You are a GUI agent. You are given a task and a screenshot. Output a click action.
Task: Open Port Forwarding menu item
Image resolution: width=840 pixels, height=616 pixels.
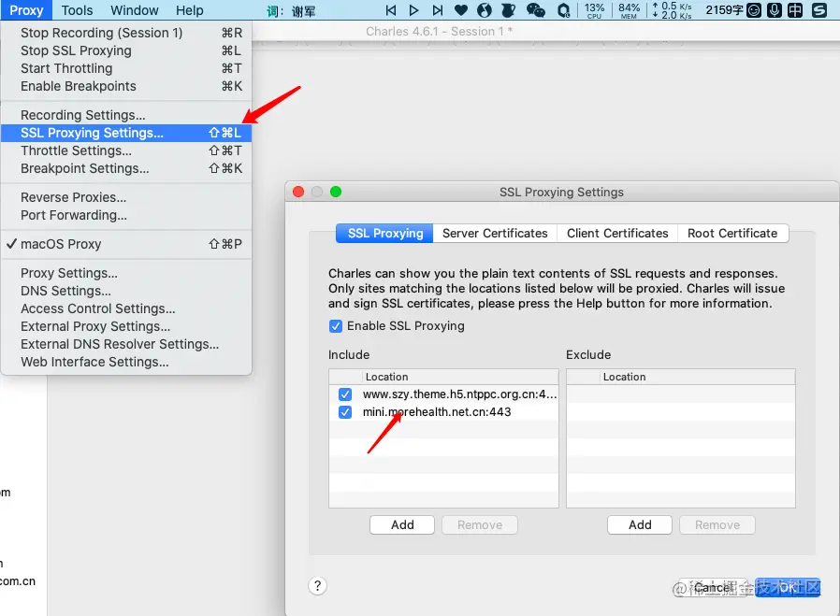point(126,215)
